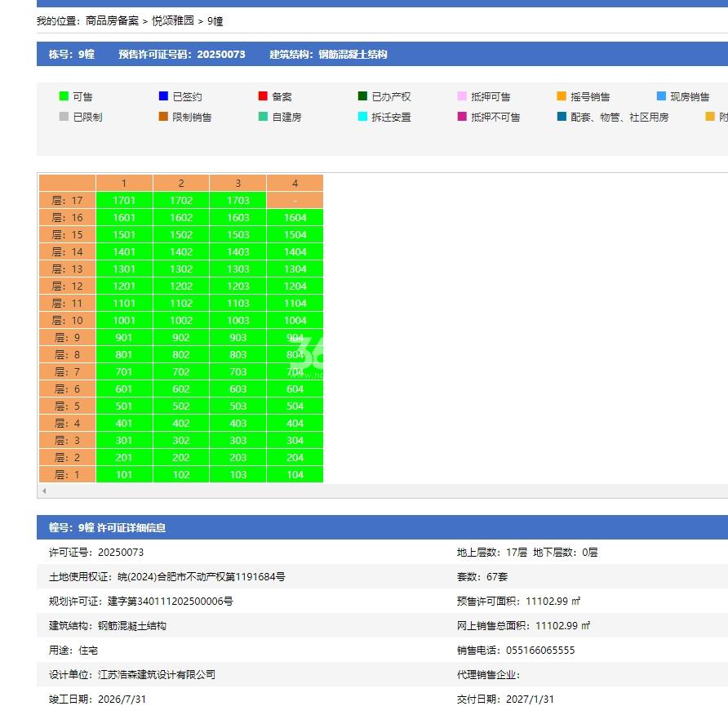Image resolution: width=728 pixels, height=715 pixels.
Task: Click the 用途: 住宅 text
Action: tap(73, 650)
